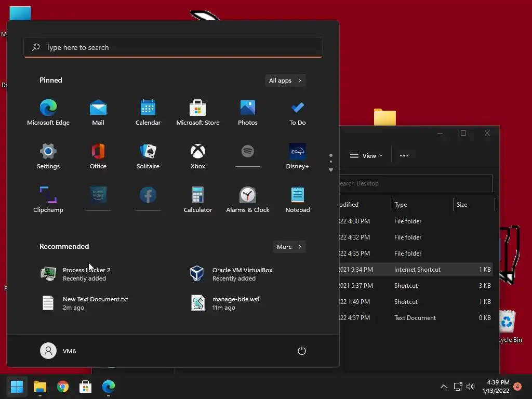Sort by Size column in File Explorer
This screenshot has height=399, width=532.
[474, 205]
